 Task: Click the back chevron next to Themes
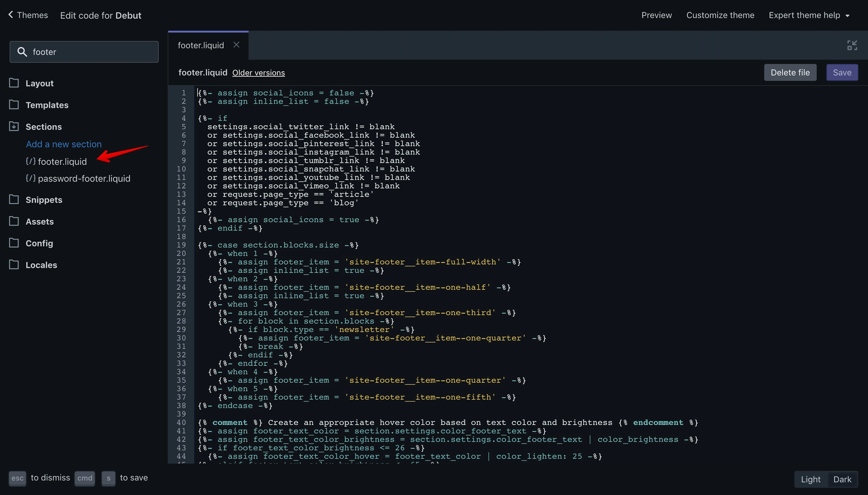tap(11, 14)
